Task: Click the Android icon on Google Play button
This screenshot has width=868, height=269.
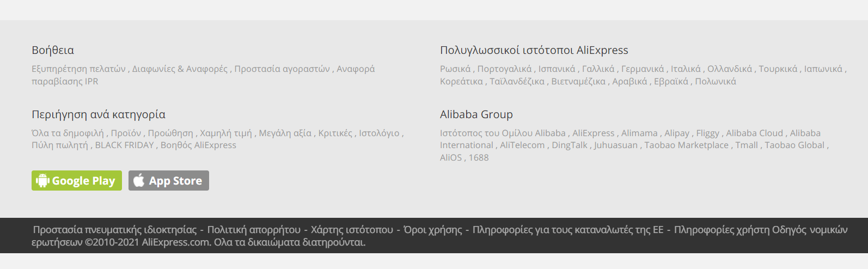Action: [42, 180]
